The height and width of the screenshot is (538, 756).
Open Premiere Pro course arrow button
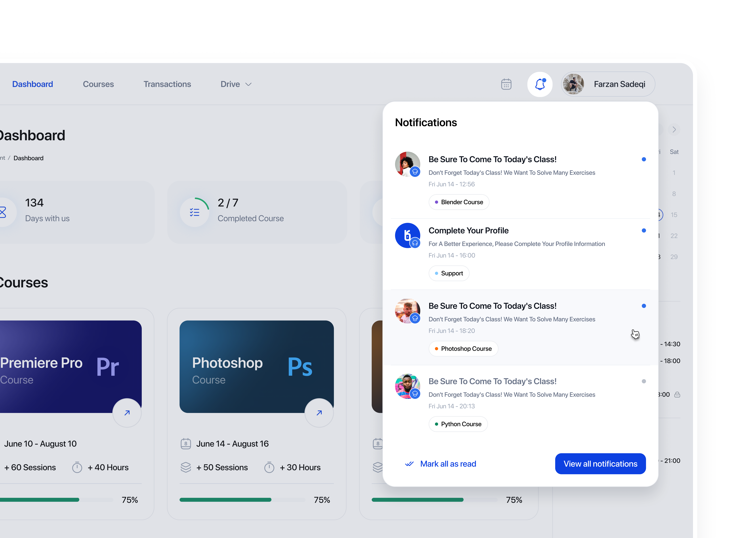click(x=127, y=413)
